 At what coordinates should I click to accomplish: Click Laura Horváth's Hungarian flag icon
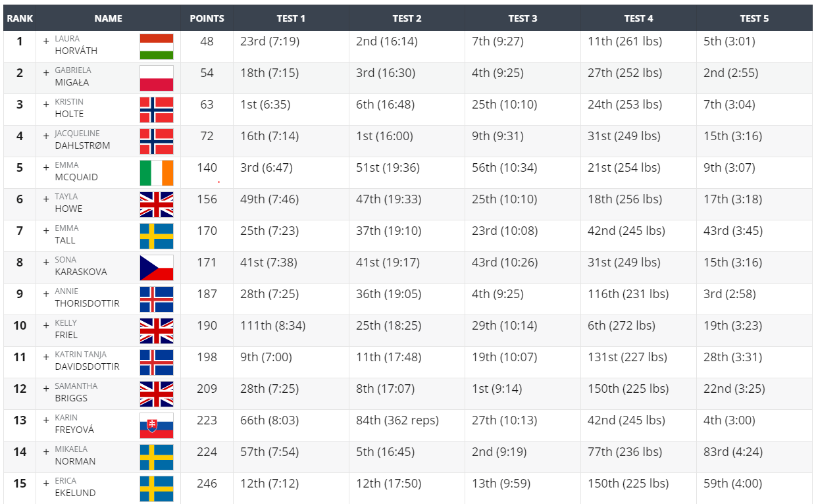157,47
